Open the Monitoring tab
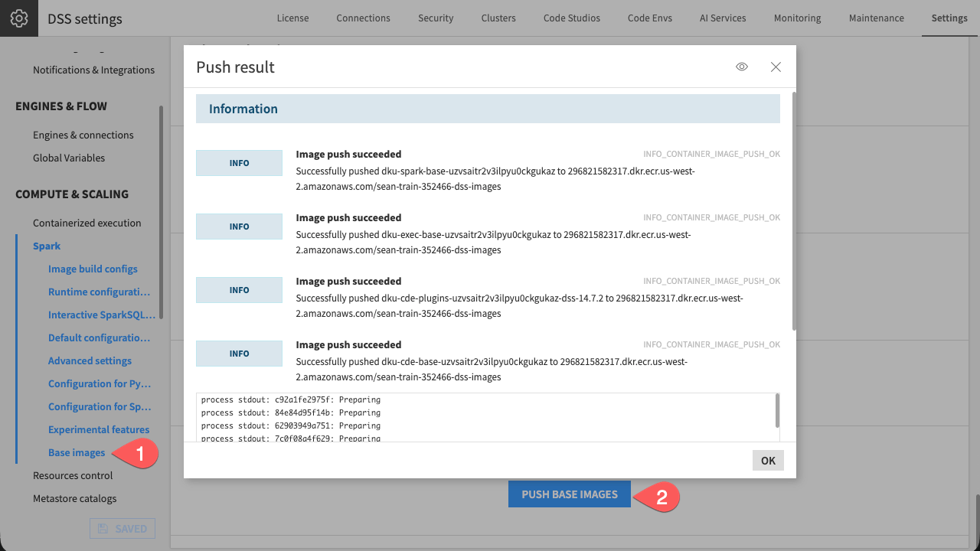The width and height of the screenshot is (980, 551). pos(797,18)
